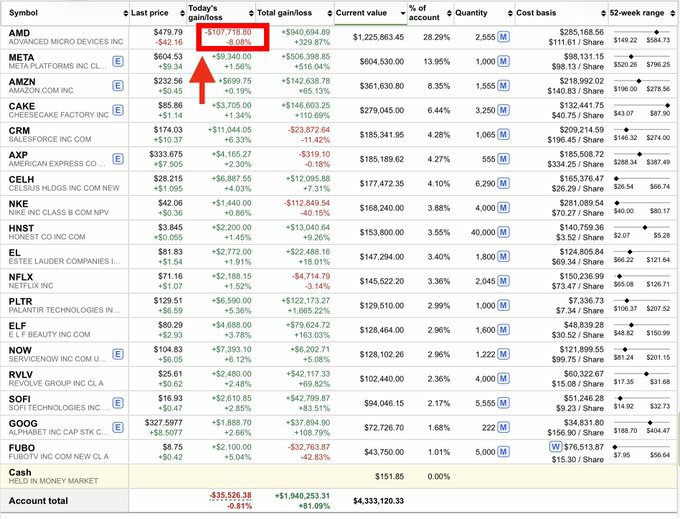Click HNST 52-week range marker
This screenshot has width=680, height=519.
[645, 227]
